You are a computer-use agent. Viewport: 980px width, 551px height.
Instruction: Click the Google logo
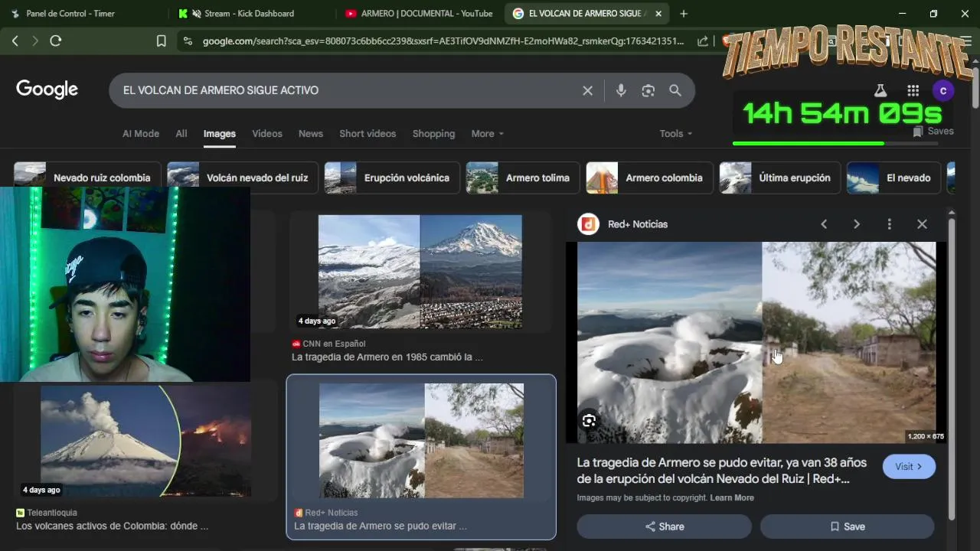click(47, 90)
